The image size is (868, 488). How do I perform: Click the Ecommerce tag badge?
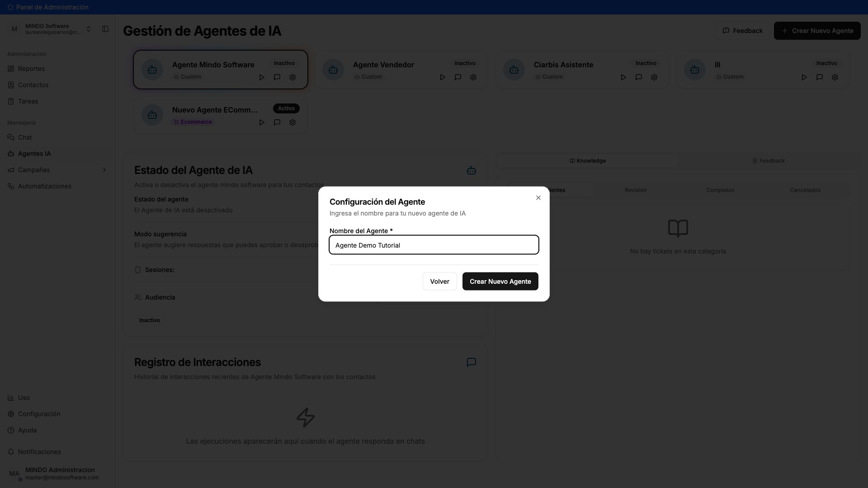pos(193,122)
